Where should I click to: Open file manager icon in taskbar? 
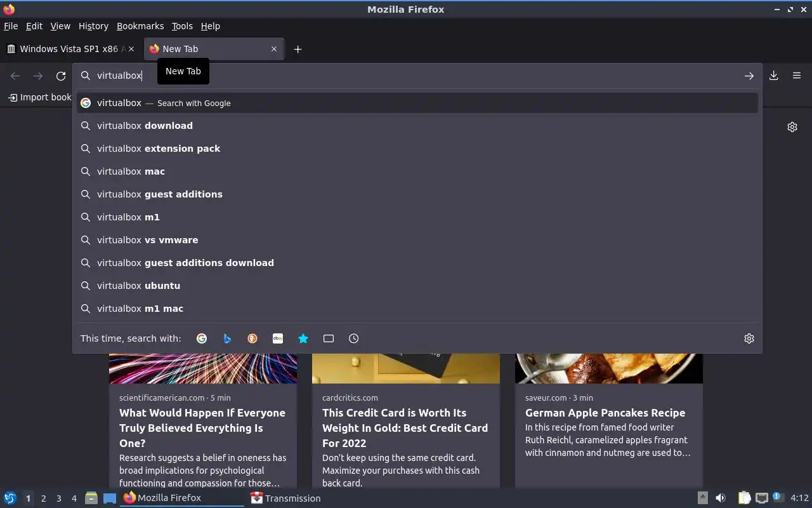point(91,498)
